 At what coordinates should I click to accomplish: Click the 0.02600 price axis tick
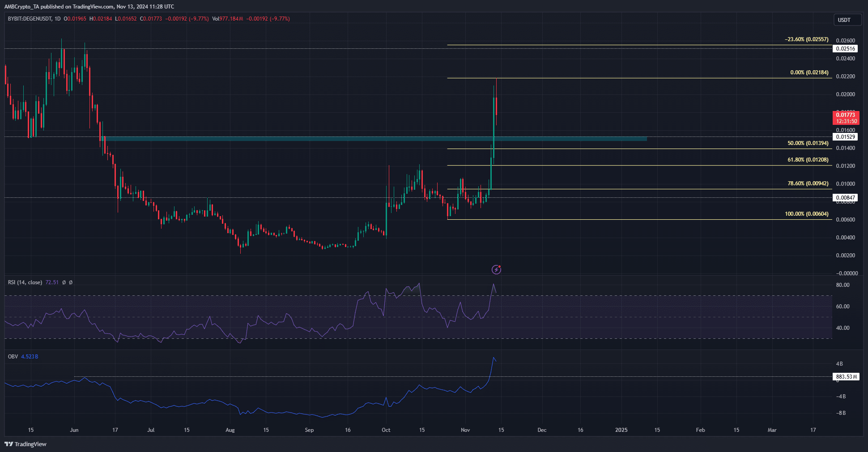coord(845,41)
